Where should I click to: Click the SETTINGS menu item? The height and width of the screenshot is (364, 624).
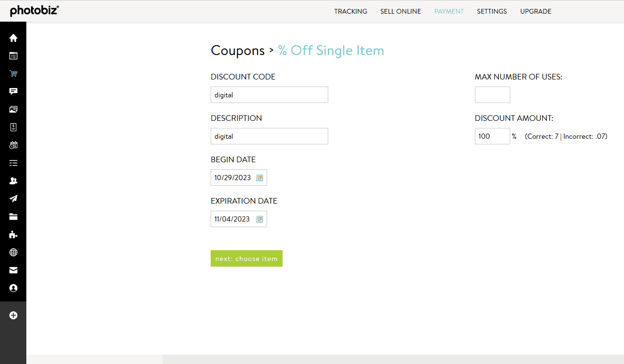[x=492, y=11]
